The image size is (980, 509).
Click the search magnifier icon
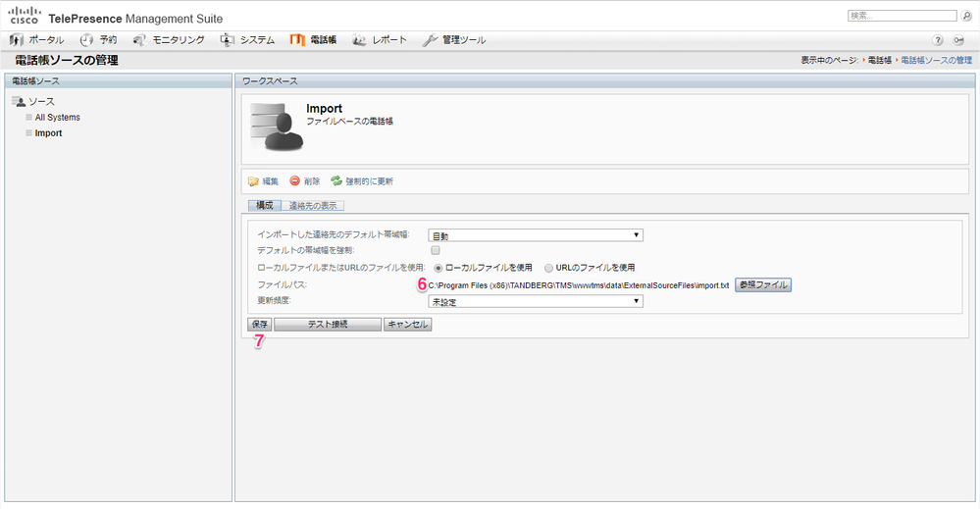[x=965, y=16]
